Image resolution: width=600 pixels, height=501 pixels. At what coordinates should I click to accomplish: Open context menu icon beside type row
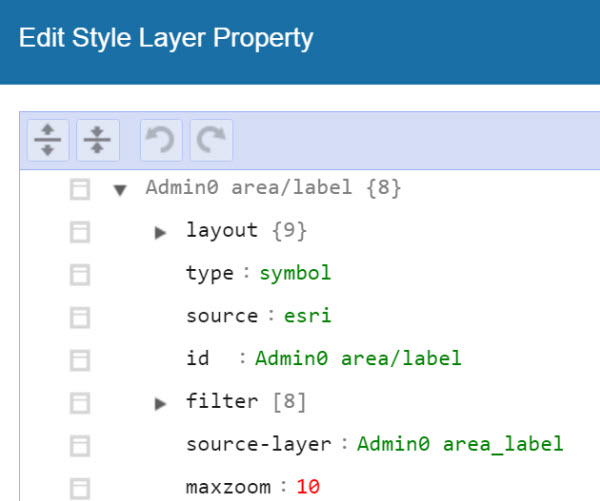(79, 274)
